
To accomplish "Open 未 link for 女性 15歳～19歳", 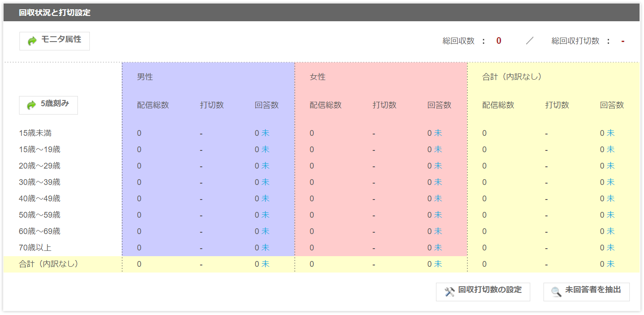I will click(x=438, y=150).
